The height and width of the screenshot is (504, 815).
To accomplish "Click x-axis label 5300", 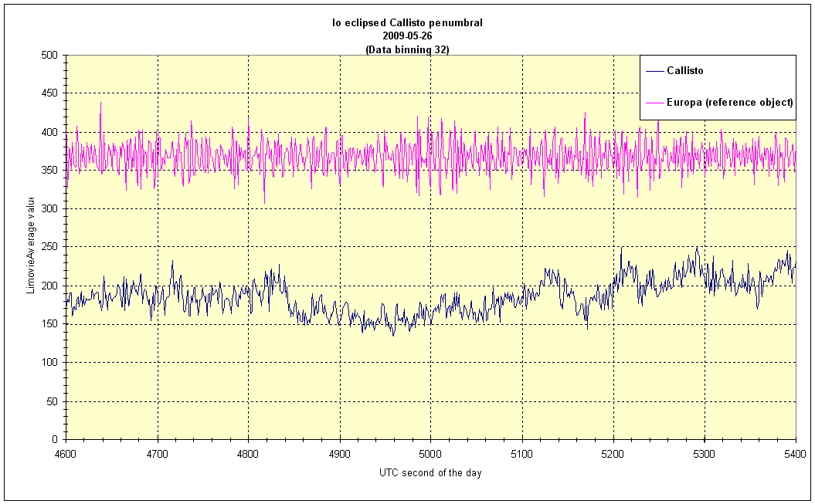I will [x=705, y=454].
